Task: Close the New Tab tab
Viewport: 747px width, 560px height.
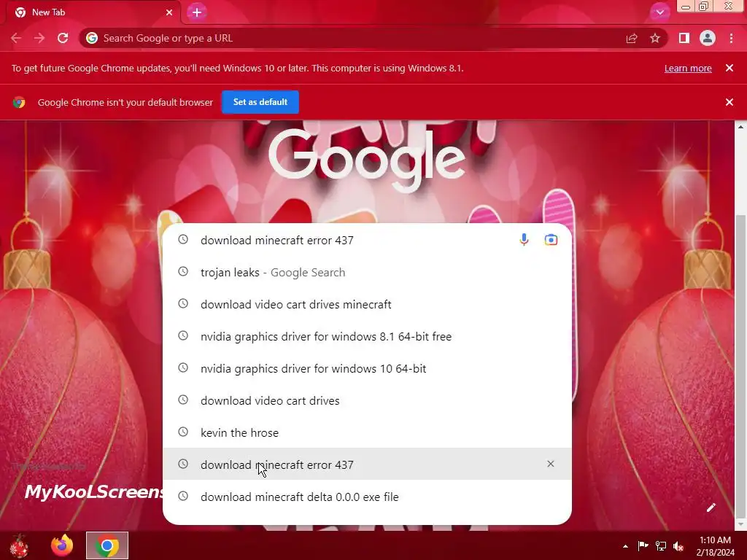Action: click(x=169, y=12)
